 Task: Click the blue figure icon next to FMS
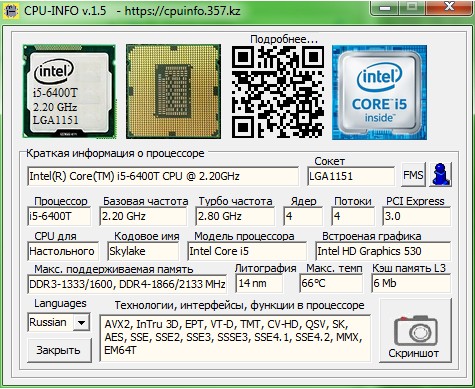click(x=440, y=174)
